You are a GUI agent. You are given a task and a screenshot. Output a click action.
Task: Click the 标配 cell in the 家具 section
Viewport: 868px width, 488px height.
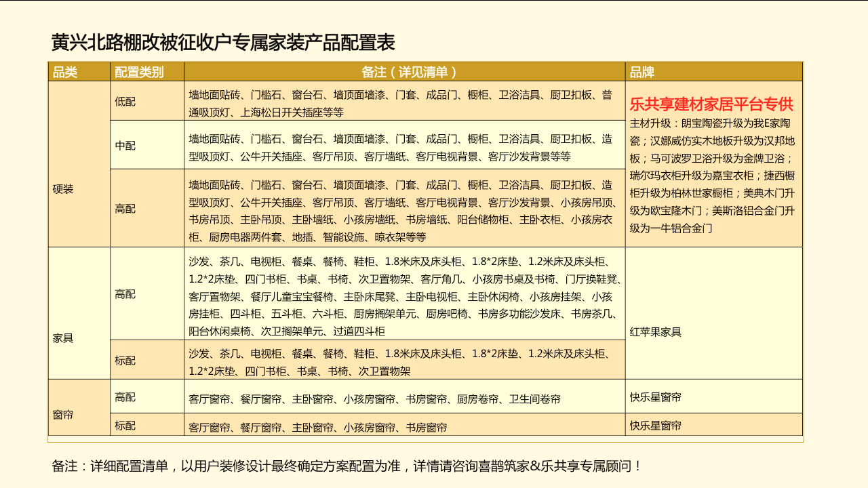[x=125, y=360]
